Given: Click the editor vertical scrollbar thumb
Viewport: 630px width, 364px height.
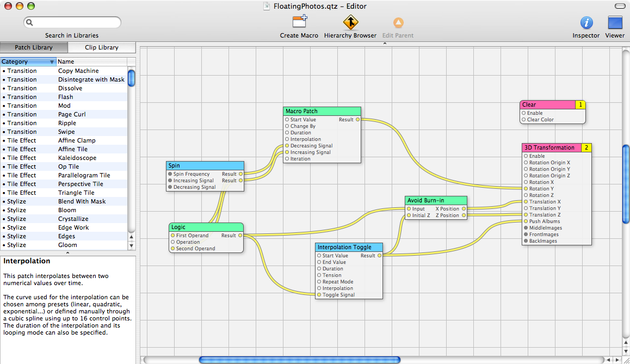Looking at the screenshot, I should click(x=626, y=184).
